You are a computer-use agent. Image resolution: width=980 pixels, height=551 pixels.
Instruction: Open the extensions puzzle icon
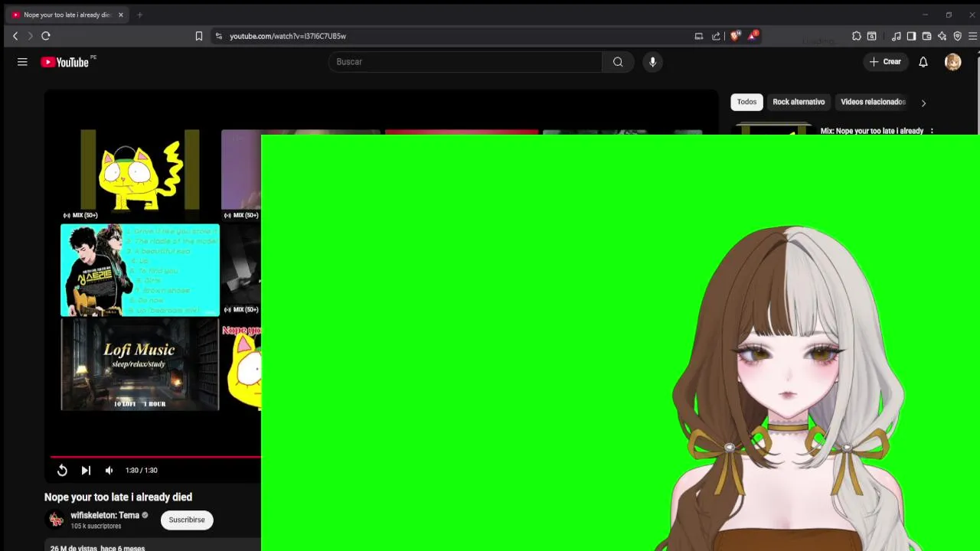tap(857, 36)
